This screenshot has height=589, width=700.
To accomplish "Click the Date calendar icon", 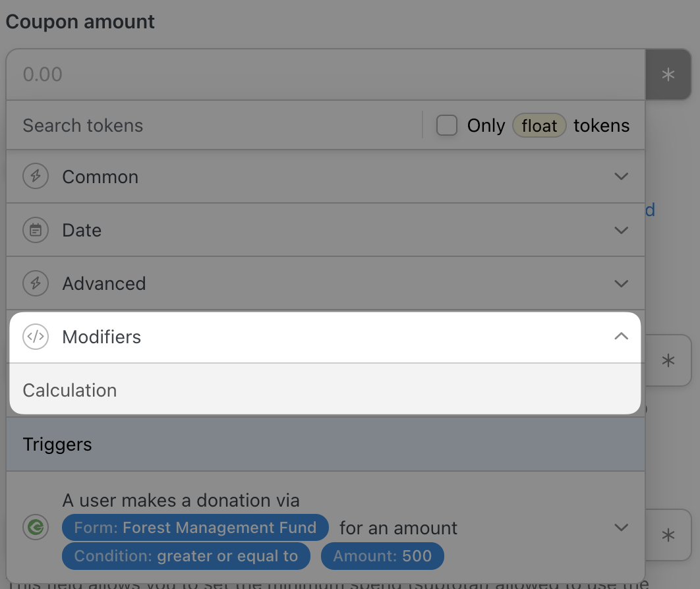I will pos(36,230).
